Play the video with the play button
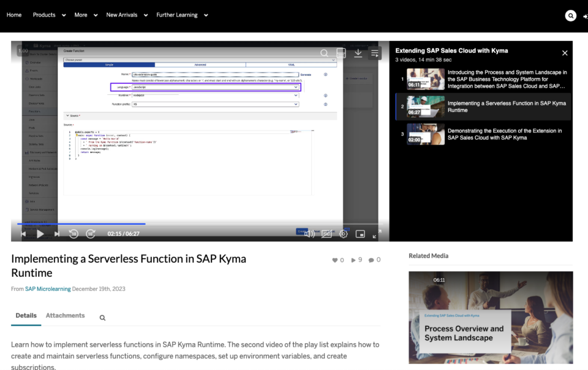 point(40,234)
